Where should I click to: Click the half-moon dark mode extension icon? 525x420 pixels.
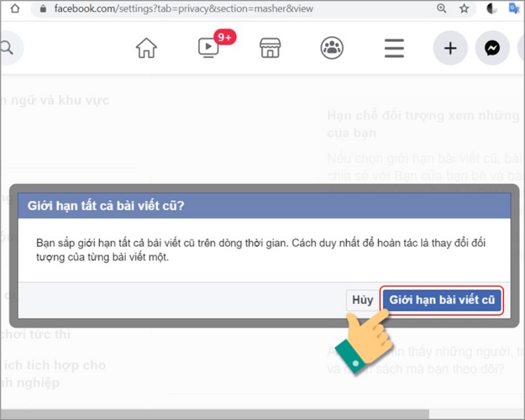(492, 9)
